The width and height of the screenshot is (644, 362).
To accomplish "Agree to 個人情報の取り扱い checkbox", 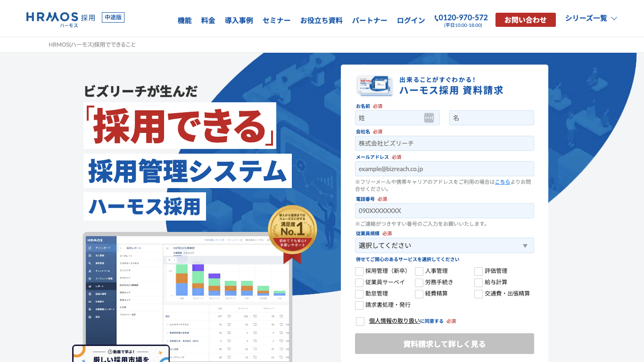I will [360, 321].
